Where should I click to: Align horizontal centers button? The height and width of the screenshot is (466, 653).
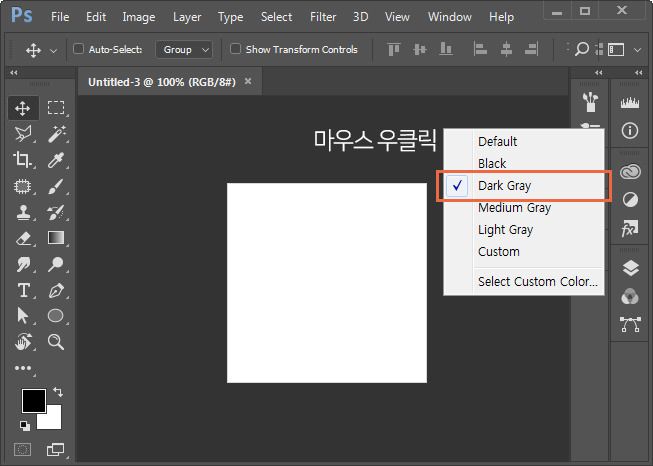click(506, 49)
